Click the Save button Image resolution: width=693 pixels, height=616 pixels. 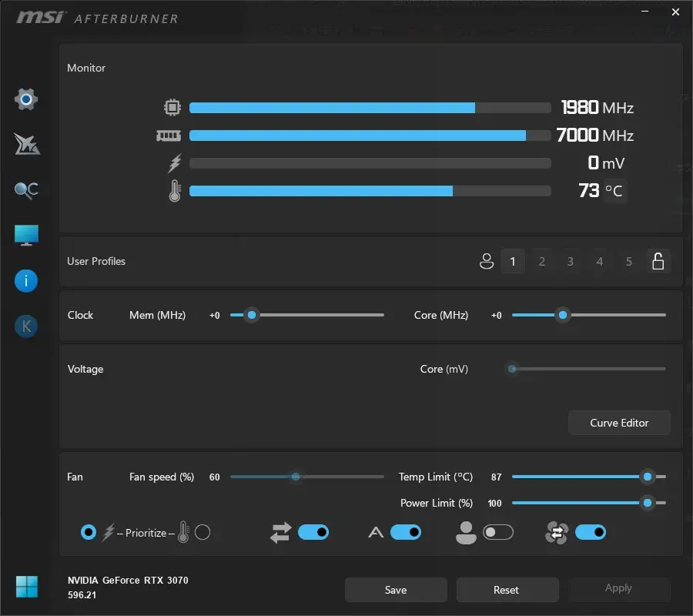[x=396, y=590]
